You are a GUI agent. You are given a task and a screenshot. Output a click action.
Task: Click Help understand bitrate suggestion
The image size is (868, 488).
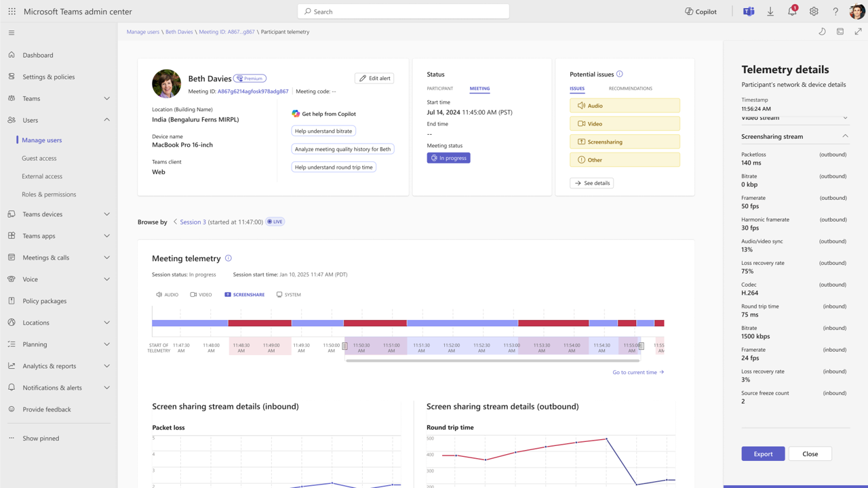pos(323,131)
